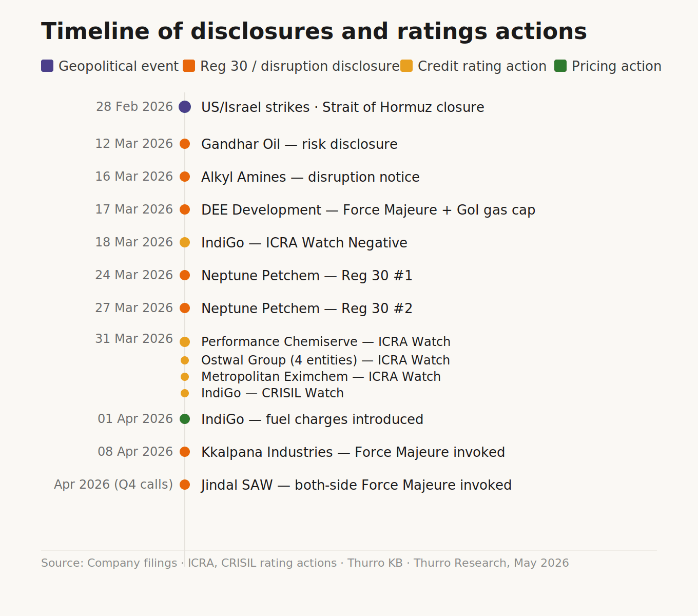The image size is (698, 616).
Task: Click 'IndiGo — ICRA Watch Negative' entry
Action: [304, 243]
